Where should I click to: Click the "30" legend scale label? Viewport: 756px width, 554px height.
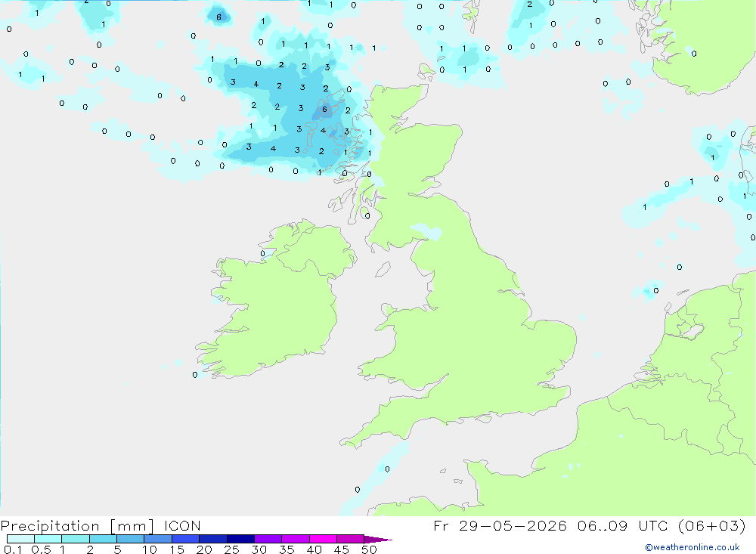click(x=259, y=549)
